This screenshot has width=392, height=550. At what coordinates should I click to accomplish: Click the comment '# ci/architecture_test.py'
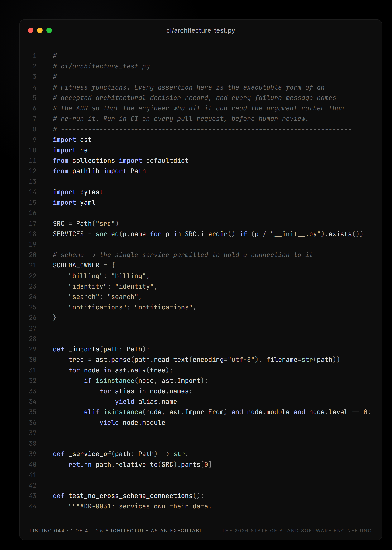(x=101, y=66)
